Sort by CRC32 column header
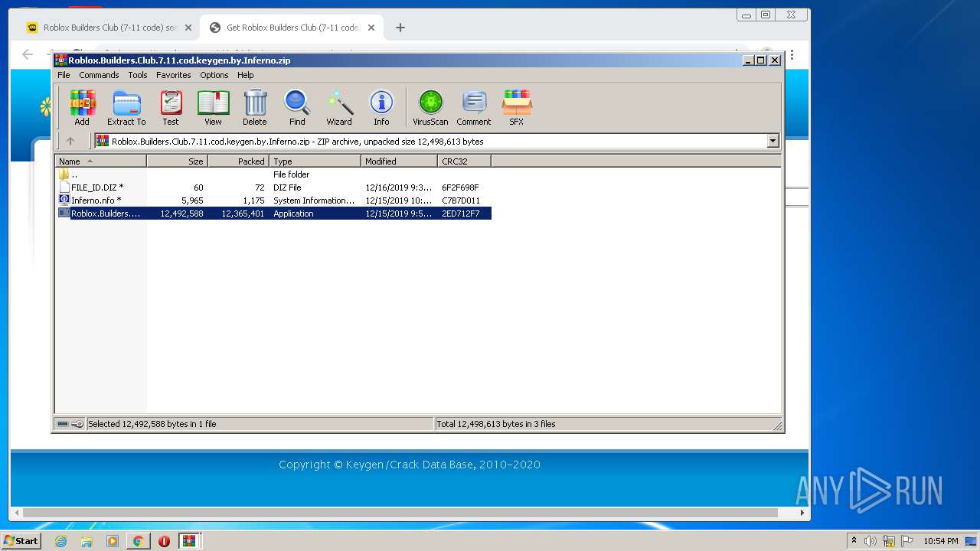The image size is (980, 551). 464,161
